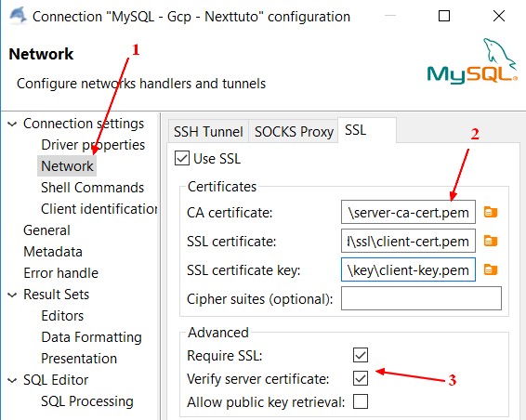Switch to the SOCKS Proxy tab
The image size is (526, 420).
click(x=294, y=132)
